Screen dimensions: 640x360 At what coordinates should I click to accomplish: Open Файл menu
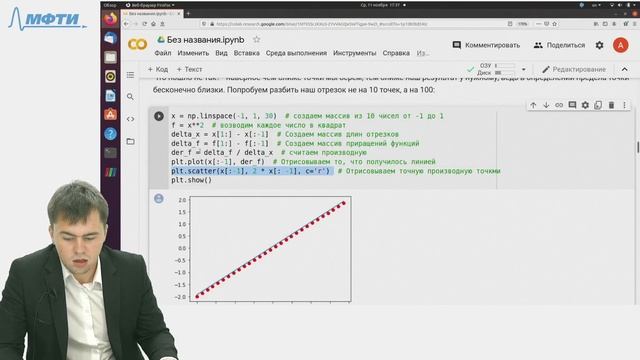tap(163, 53)
